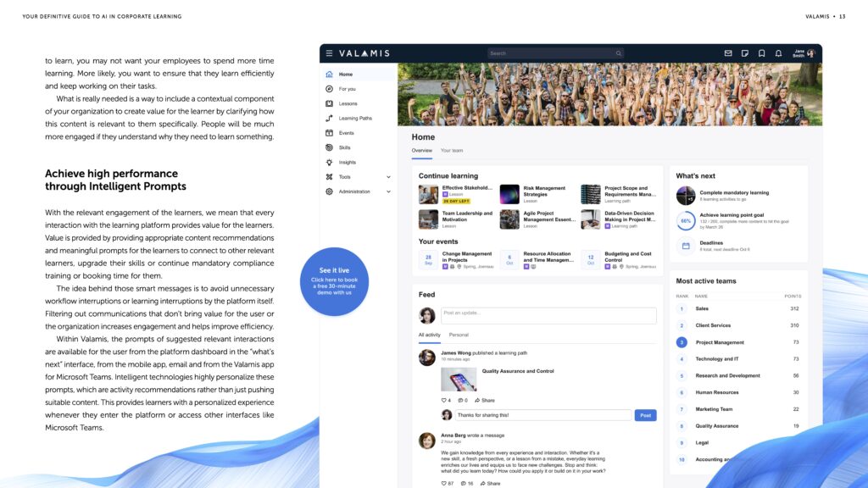Select the All activity feed tab

pos(430,335)
